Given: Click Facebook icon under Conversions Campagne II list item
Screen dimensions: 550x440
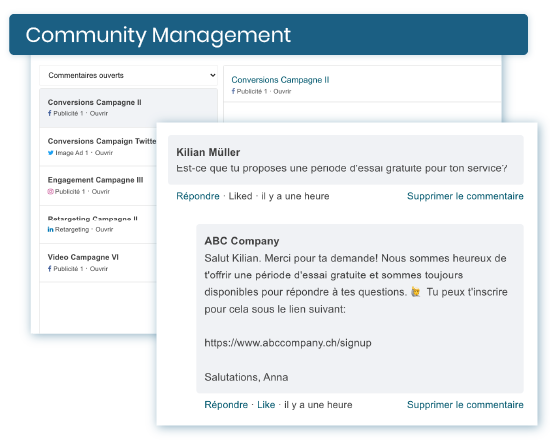Looking at the screenshot, I should 49,113.
